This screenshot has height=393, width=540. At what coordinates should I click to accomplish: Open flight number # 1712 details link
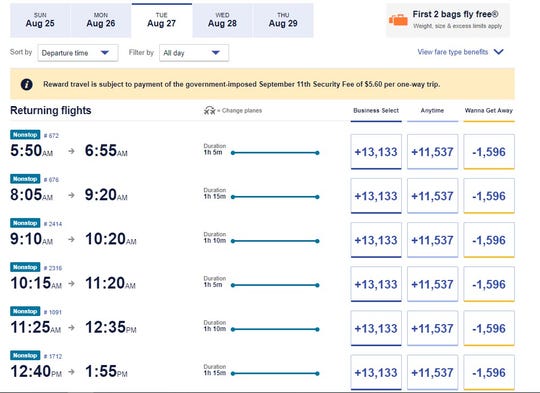tap(53, 356)
